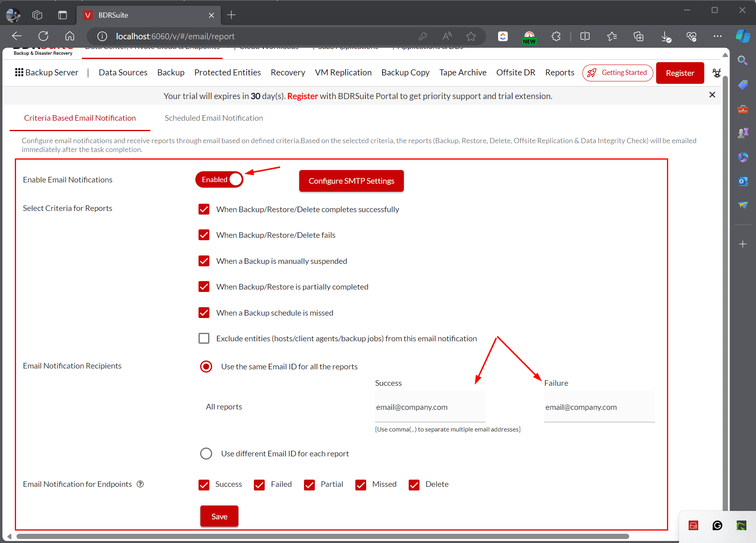The height and width of the screenshot is (543, 756).
Task: Go to browser home page
Action: click(70, 36)
